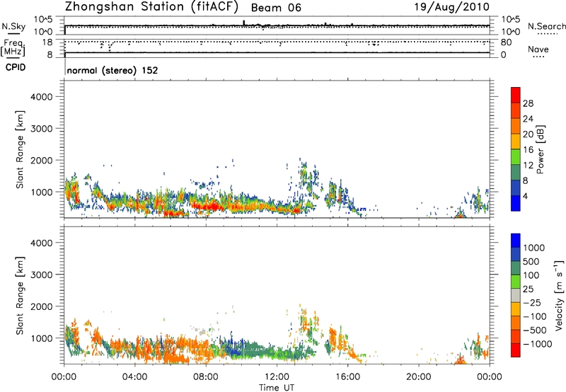
Task: Click the '25' velocity colorbar value
Action: point(528,289)
